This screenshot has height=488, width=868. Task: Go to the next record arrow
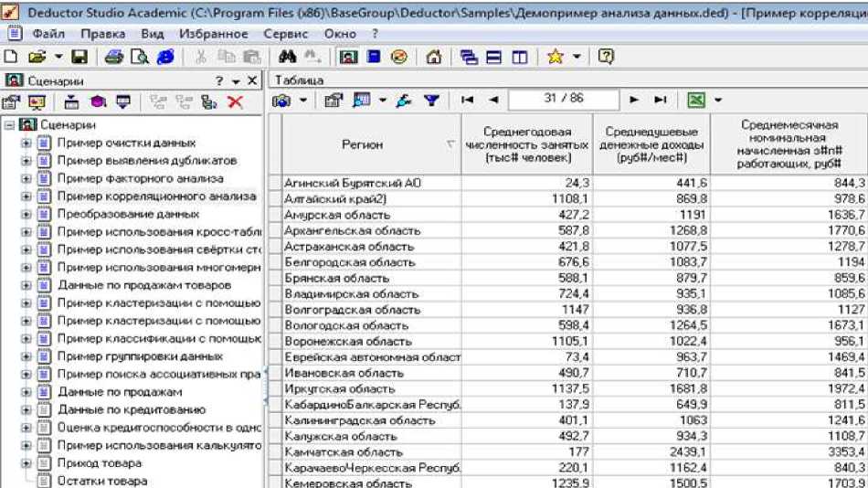point(634,100)
